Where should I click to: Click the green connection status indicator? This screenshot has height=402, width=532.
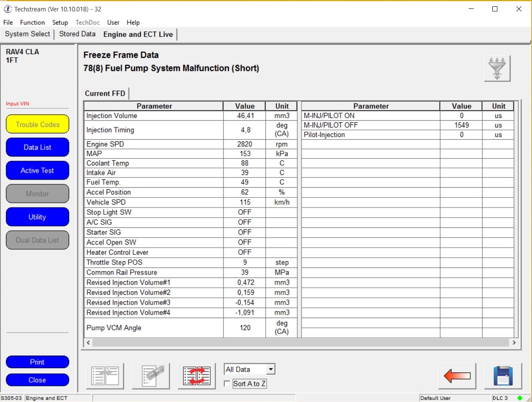coord(520,398)
